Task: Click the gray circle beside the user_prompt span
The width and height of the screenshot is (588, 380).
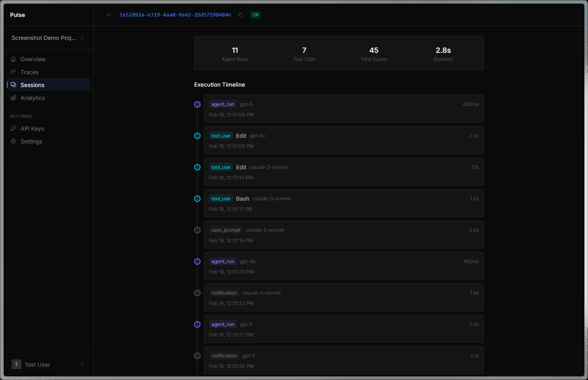Action: [x=197, y=230]
